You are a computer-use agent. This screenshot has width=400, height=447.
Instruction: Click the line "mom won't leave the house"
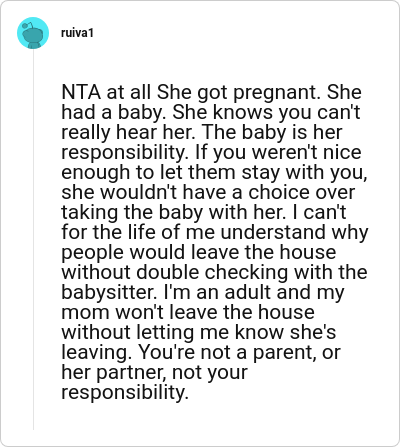188,312
